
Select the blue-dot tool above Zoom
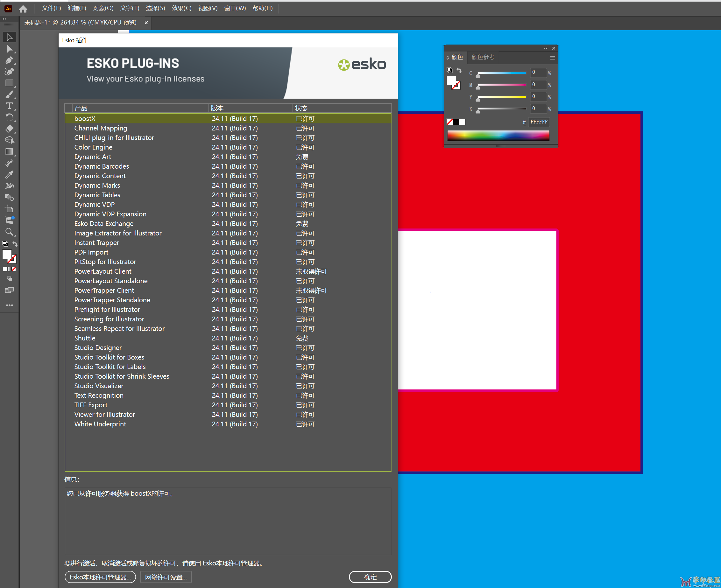tap(10, 220)
